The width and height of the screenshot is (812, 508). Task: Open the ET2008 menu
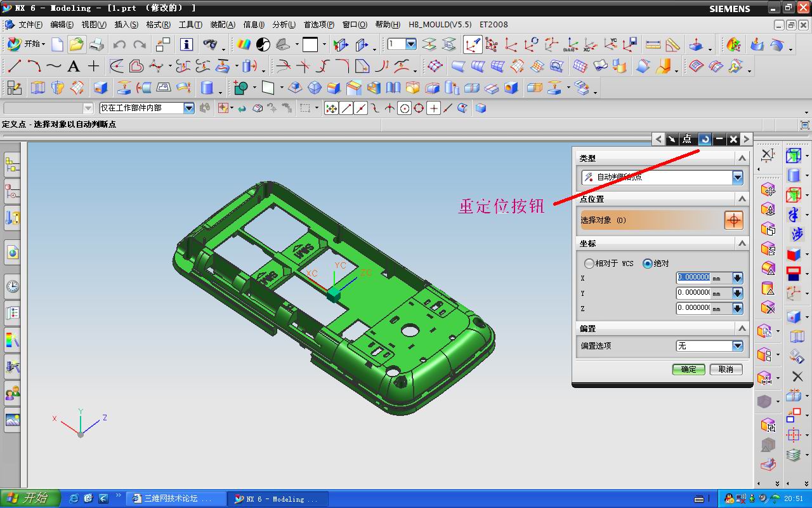494,25
